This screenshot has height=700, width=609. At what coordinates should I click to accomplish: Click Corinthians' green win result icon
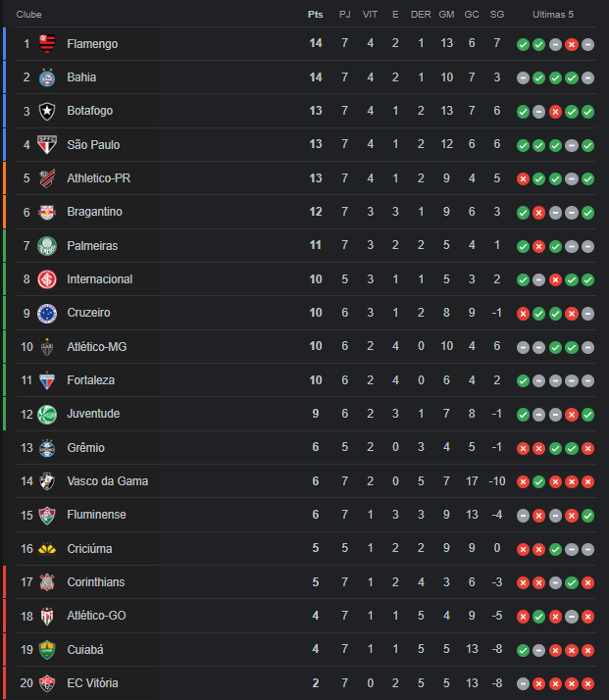point(572,582)
